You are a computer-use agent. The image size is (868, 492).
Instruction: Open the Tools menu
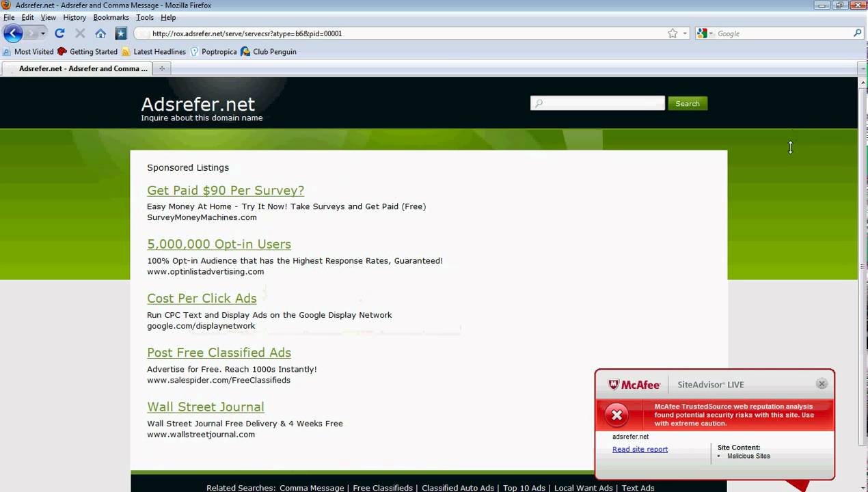point(145,18)
